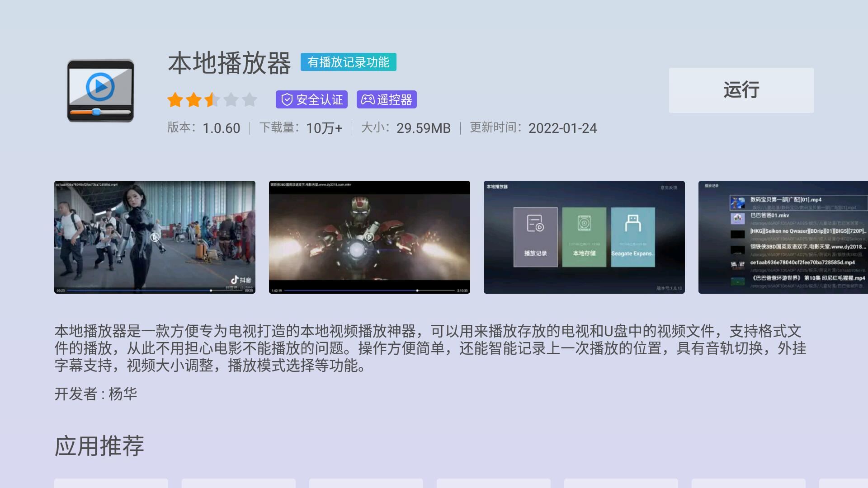Click the local player app icon

point(100,91)
